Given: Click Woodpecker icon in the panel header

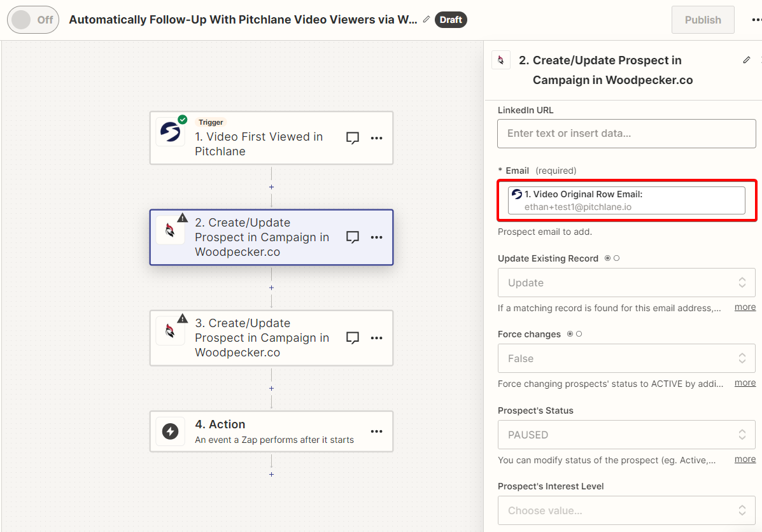Looking at the screenshot, I should coord(501,60).
